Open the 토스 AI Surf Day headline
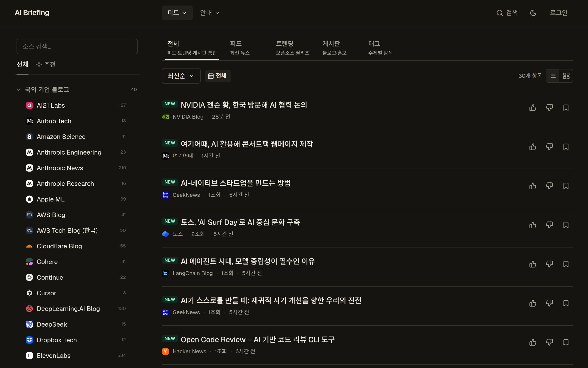Screen dimensions: 588x368 240,222
